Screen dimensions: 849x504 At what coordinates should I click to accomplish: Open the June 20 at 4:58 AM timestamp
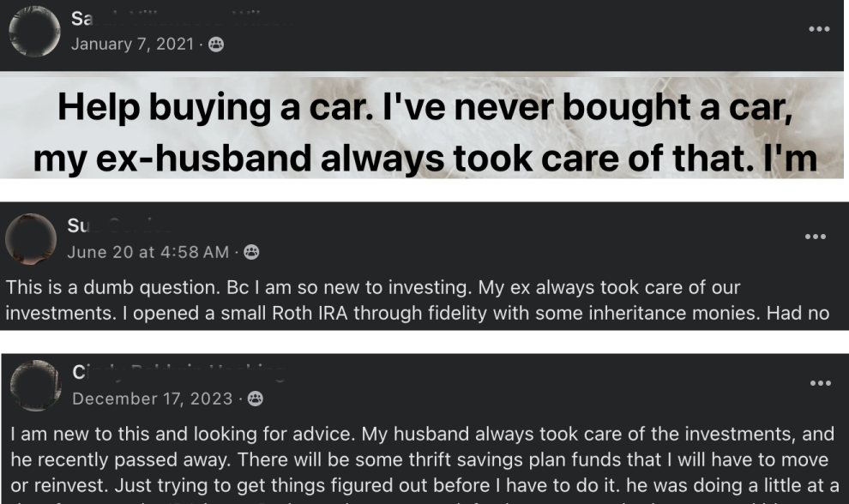click(148, 252)
